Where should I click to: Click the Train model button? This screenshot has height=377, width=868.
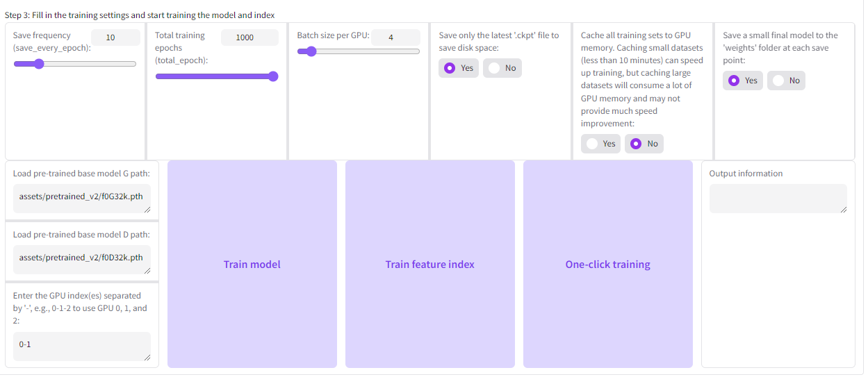click(252, 264)
